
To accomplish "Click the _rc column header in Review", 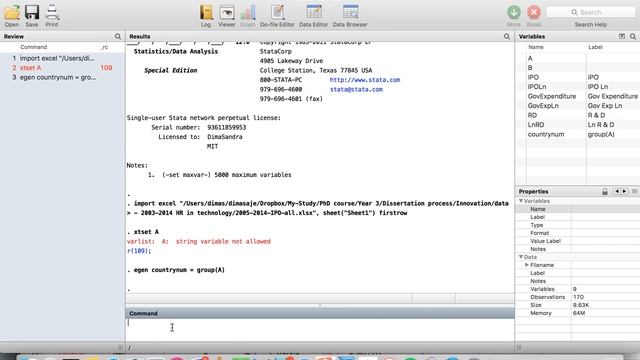I will point(105,47).
